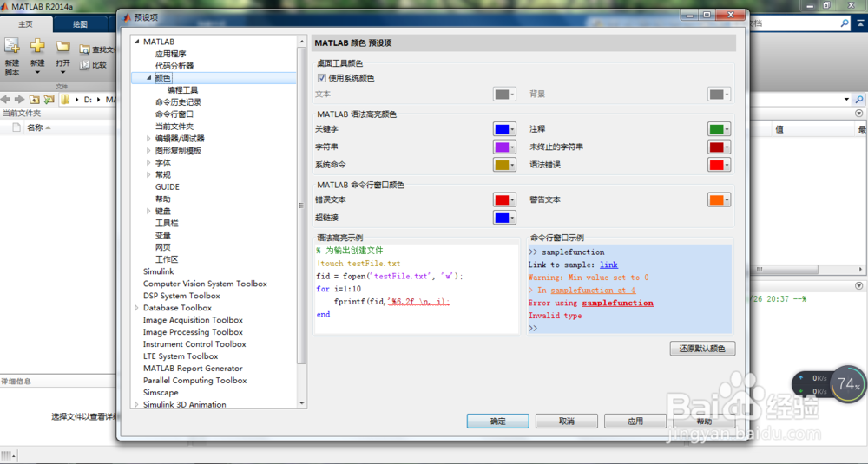868x464 pixels.
Task: Click the magnifier icon beside the path bar
Action: coord(859,100)
